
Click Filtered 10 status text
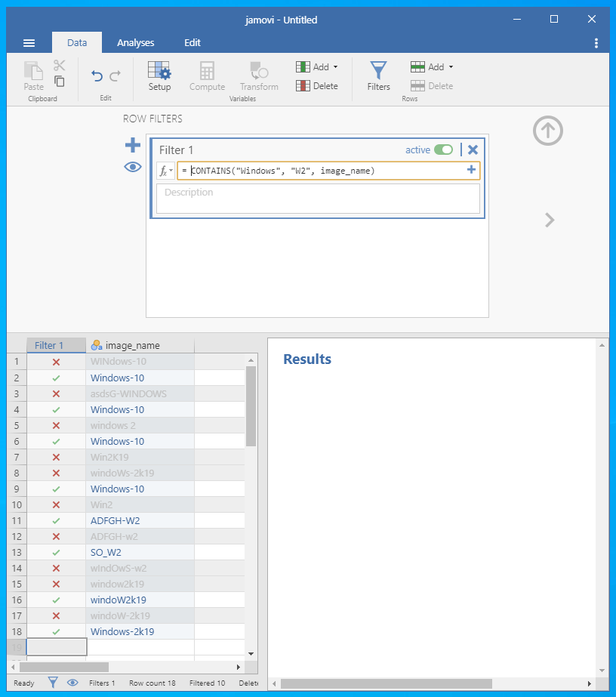(x=207, y=683)
